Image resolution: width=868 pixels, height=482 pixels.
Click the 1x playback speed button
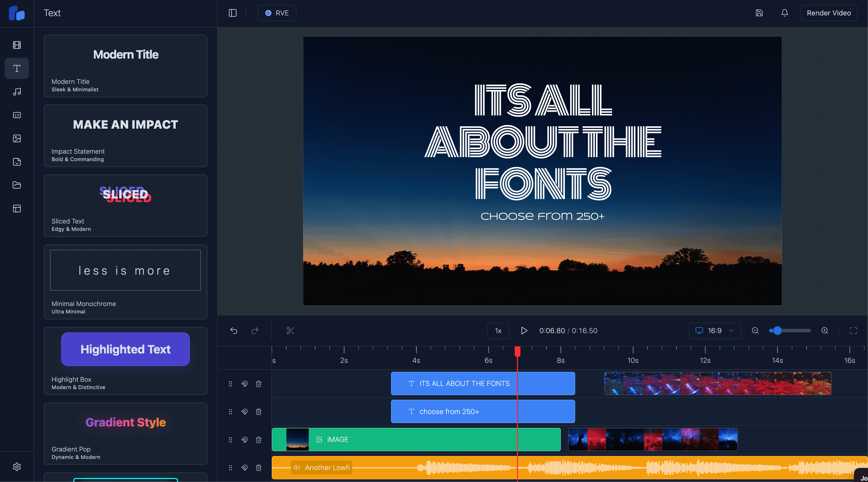coord(498,331)
